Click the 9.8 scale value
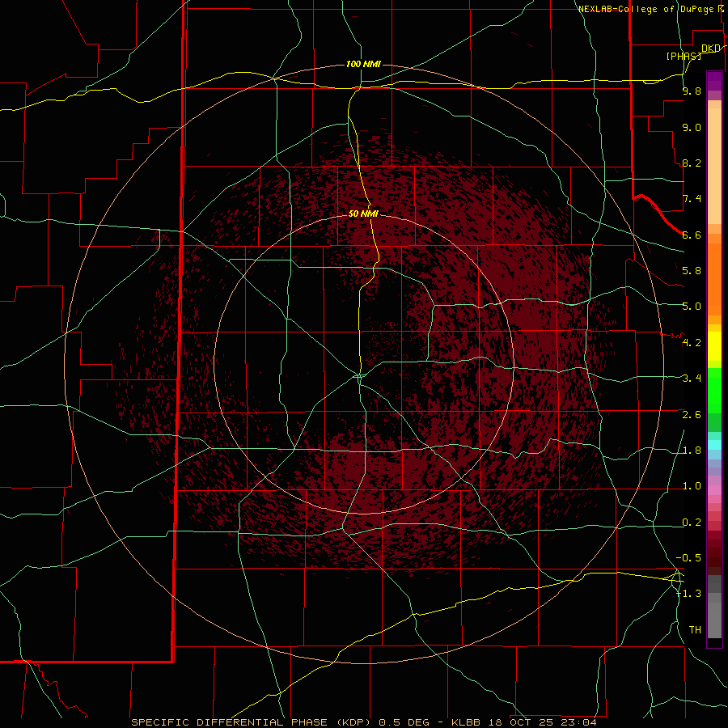Viewport: 728px width, 728px height. point(692,91)
